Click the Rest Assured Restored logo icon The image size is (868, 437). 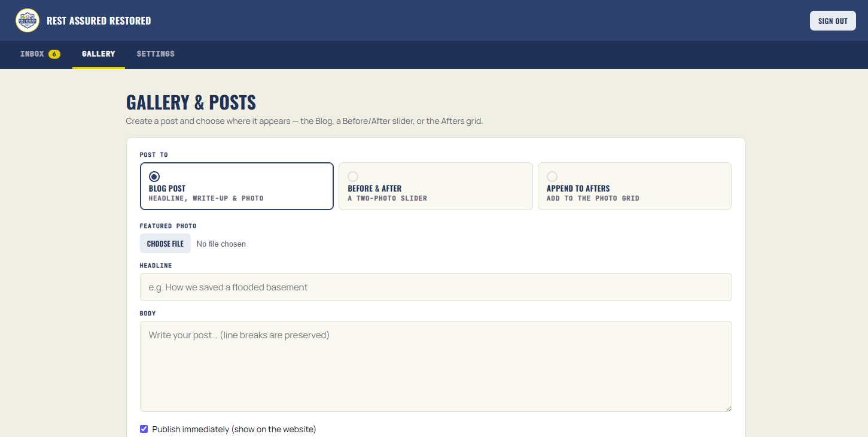click(28, 20)
